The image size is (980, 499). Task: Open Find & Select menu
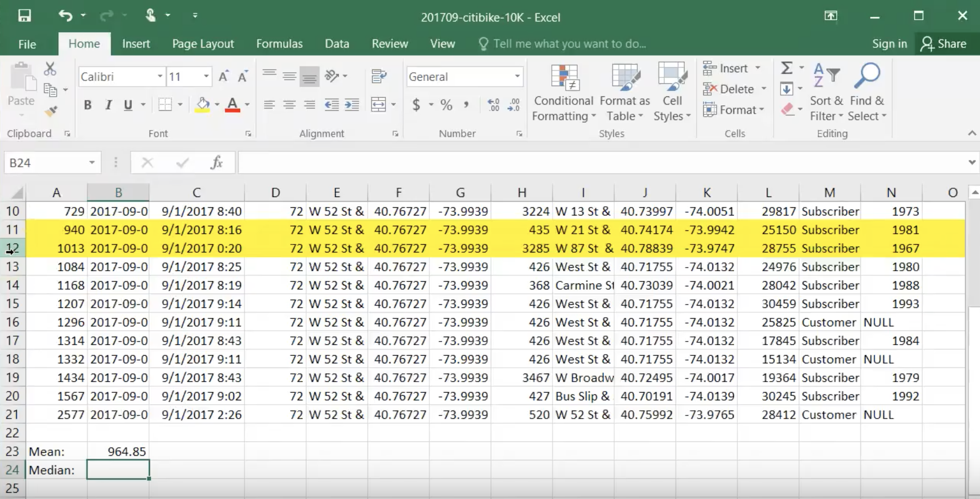coord(867,93)
